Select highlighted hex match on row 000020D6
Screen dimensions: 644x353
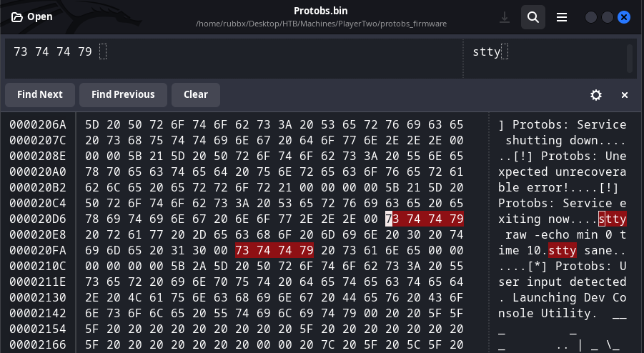tap(425, 218)
